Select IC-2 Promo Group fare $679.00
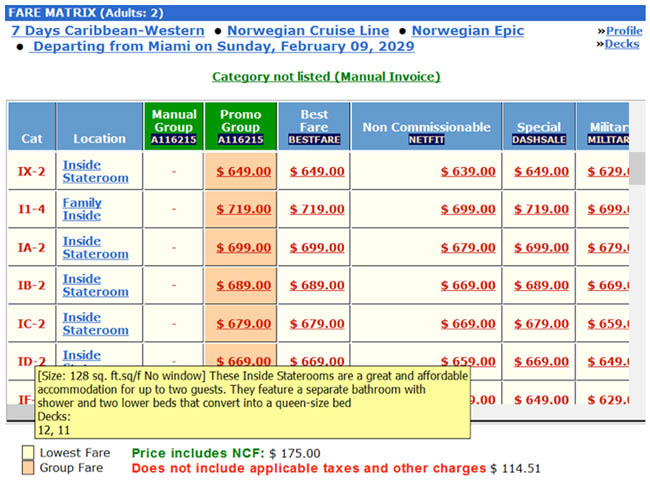 243,323
